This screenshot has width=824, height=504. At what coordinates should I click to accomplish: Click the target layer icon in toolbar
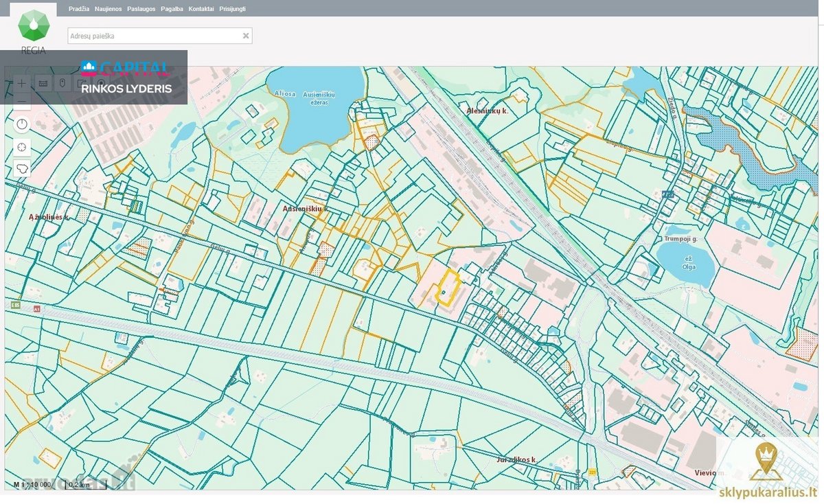(101, 83)
